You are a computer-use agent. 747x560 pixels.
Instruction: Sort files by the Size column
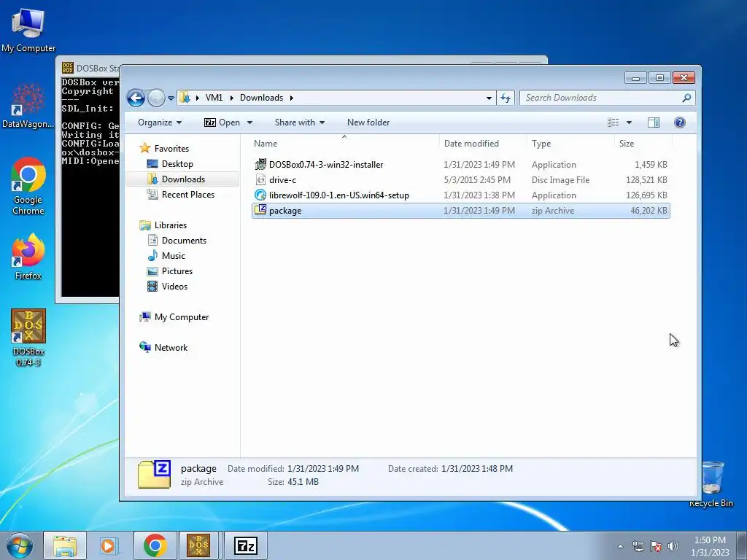pos(643,144)
